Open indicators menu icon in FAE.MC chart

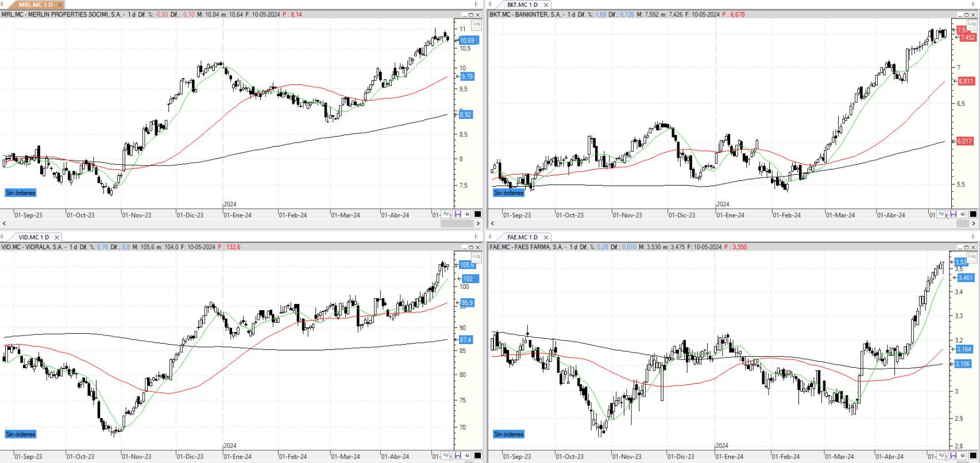(x=941, y=456)
